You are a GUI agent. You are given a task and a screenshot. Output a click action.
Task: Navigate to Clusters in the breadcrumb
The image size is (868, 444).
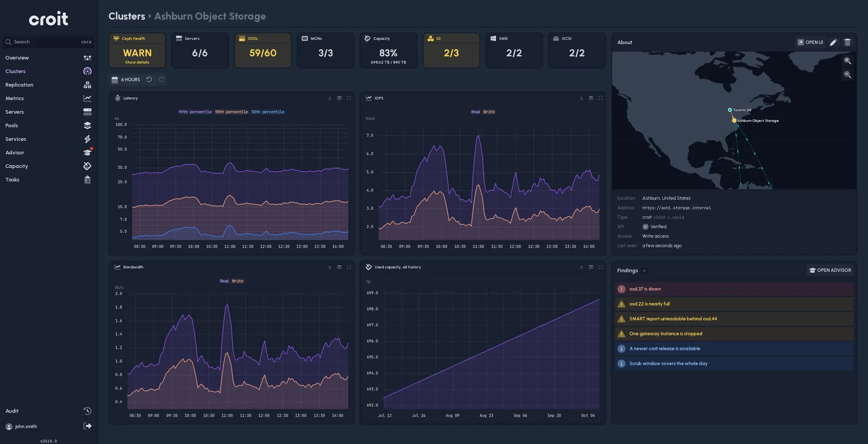[127, 16]
